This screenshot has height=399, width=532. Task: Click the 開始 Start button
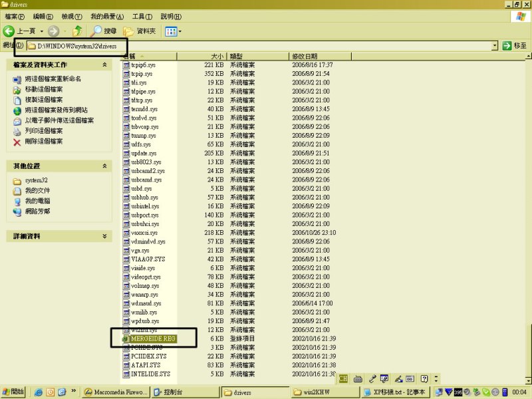(13, 392)
